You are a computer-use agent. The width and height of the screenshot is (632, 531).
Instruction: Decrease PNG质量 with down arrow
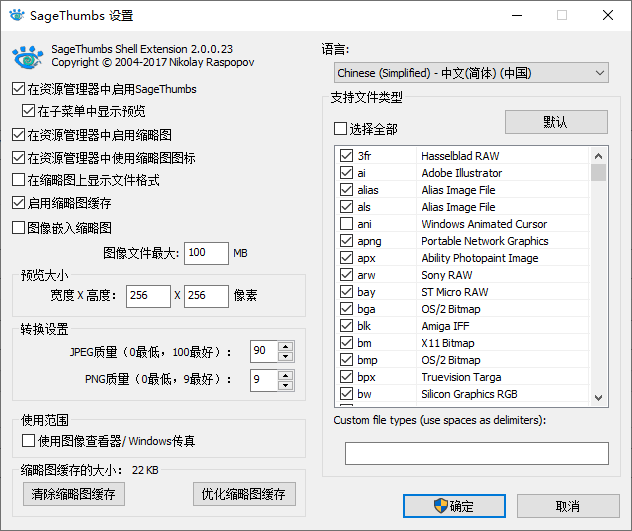pyautogui.click(x=286, y=385)
